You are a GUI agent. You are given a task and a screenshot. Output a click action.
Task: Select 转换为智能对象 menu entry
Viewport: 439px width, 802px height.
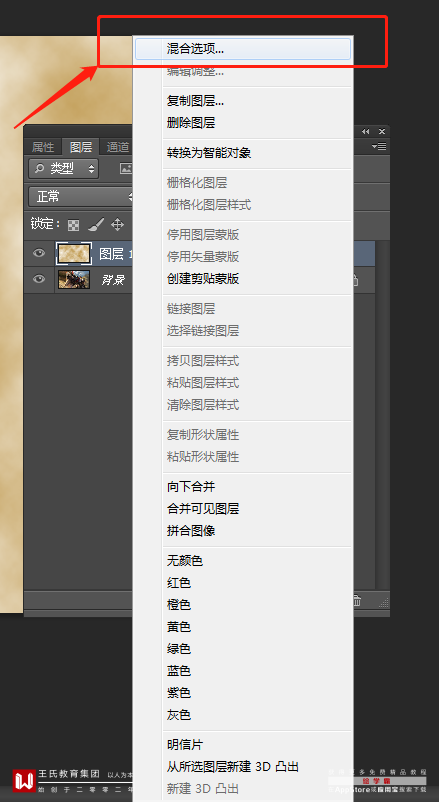tap(209, 153)
